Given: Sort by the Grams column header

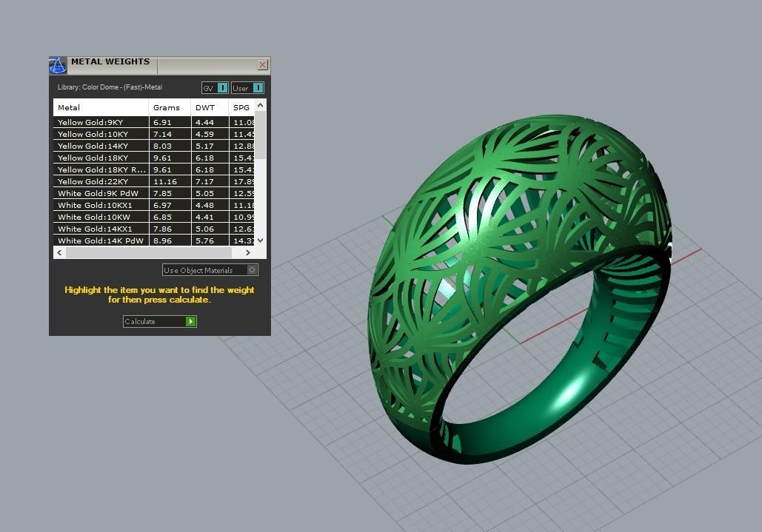Looking at the screenshot, I should pyautogui.click(x=170, y=107).
